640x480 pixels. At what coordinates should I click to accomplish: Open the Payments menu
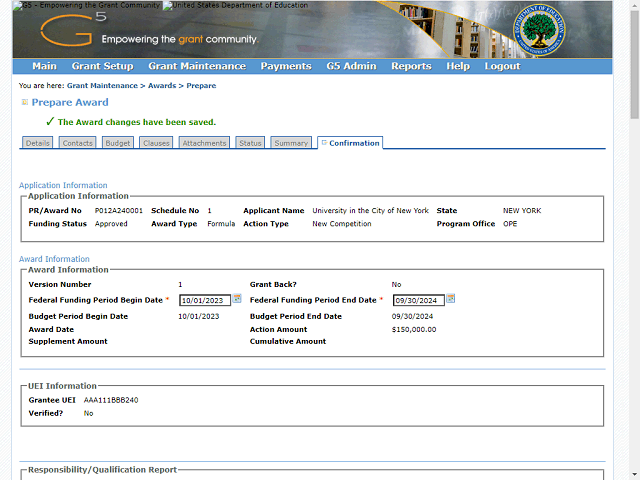[286, 66]
